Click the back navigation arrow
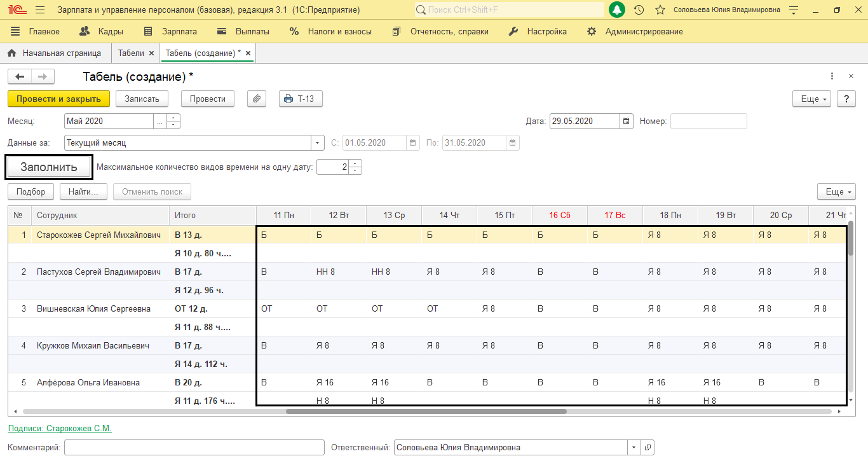Viewport: 868px width, 463px height. (x=20, y=77)
